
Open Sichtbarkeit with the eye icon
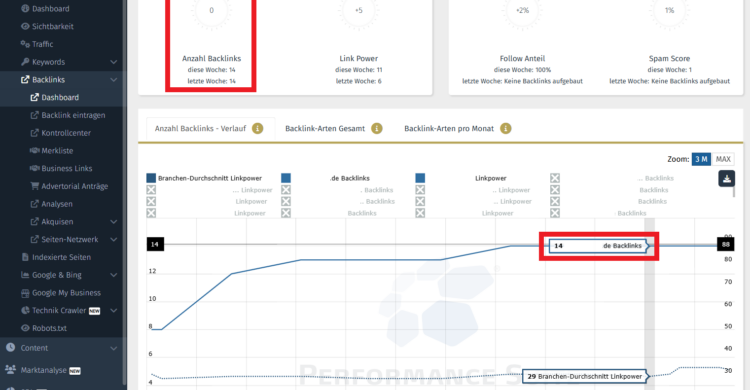point(47,26)
